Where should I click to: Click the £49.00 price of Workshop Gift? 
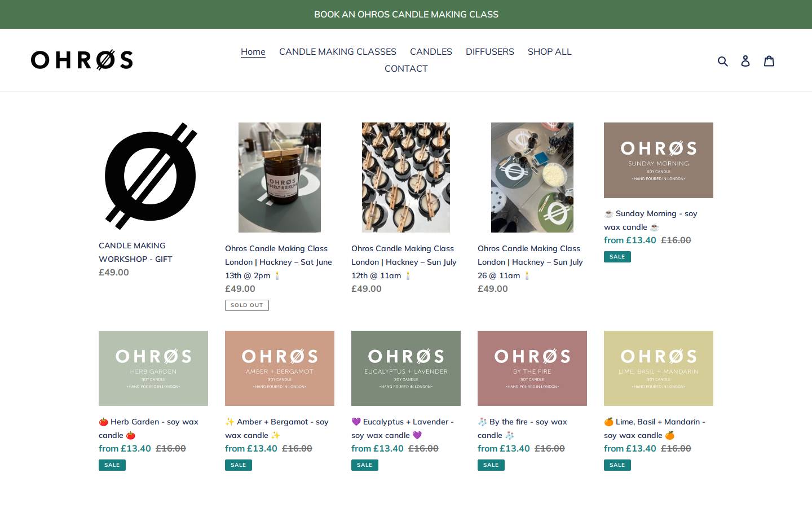click(x=114, y=272)
